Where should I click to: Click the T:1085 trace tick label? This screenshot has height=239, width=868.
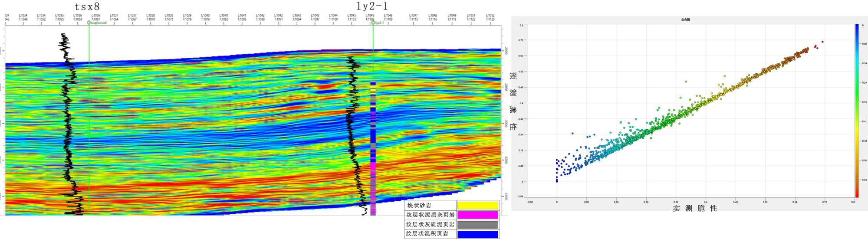click(x=242, y=19)
